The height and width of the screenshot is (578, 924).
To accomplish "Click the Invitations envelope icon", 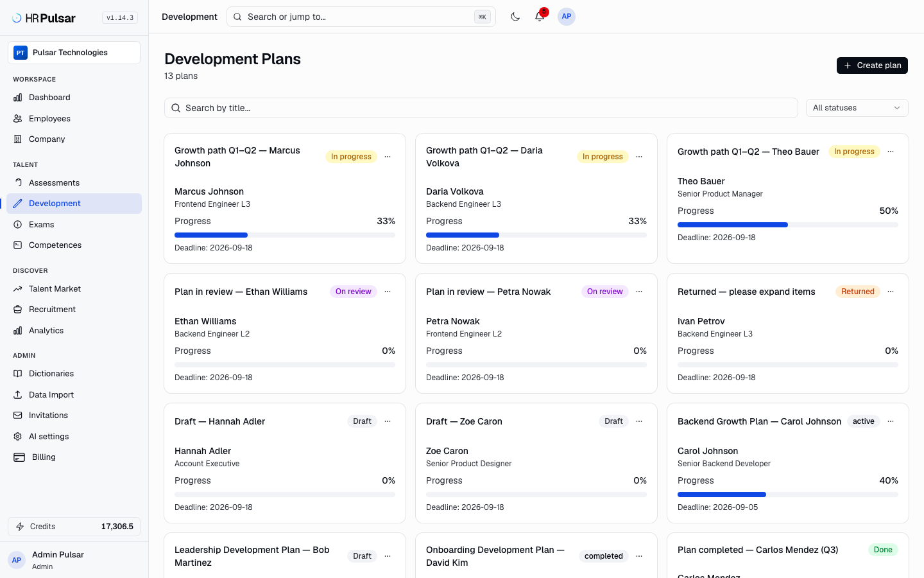I will (x=18, y=416).
